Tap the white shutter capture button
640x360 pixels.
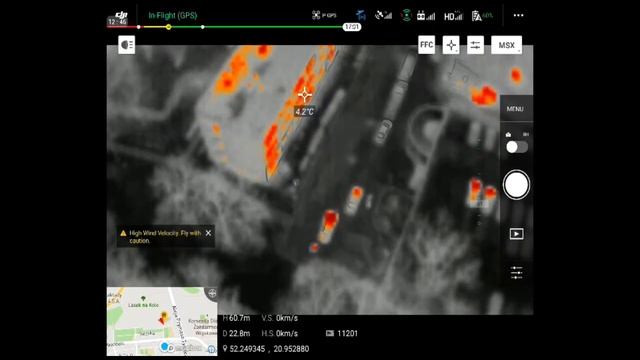[x=516, y=185]
